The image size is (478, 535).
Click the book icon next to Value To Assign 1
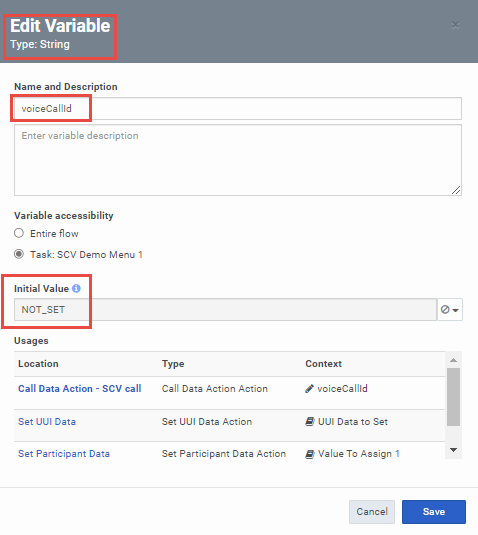tap(309, 454)
